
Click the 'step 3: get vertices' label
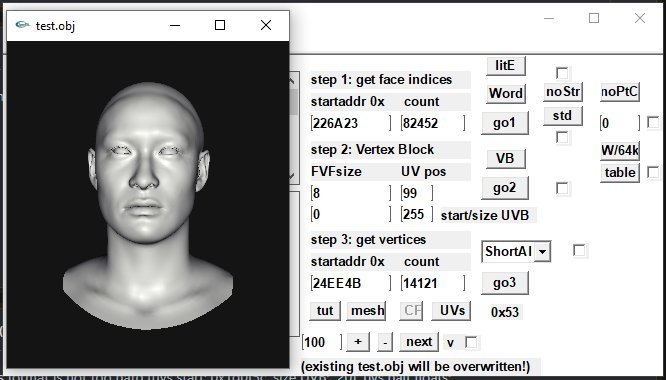(x=368, y=240)
